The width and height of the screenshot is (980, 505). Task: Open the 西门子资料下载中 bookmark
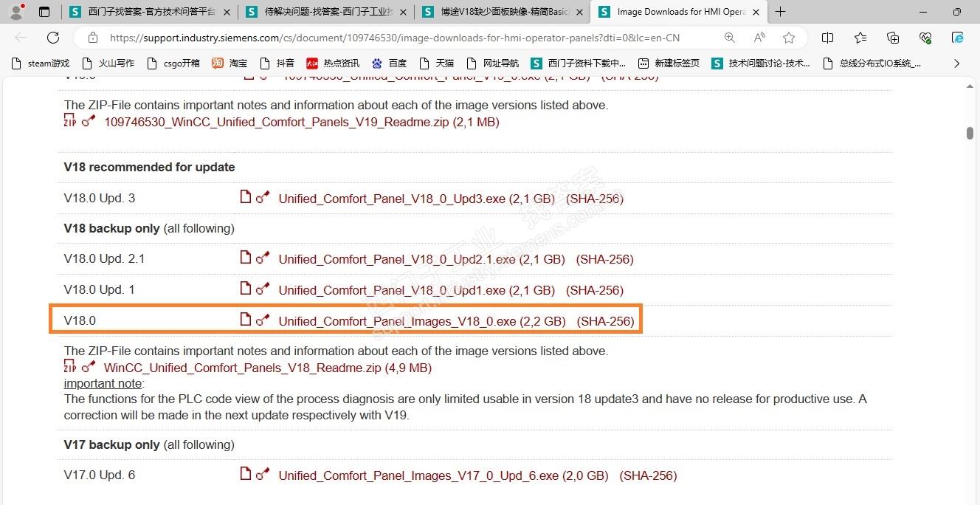coord(578,63)
